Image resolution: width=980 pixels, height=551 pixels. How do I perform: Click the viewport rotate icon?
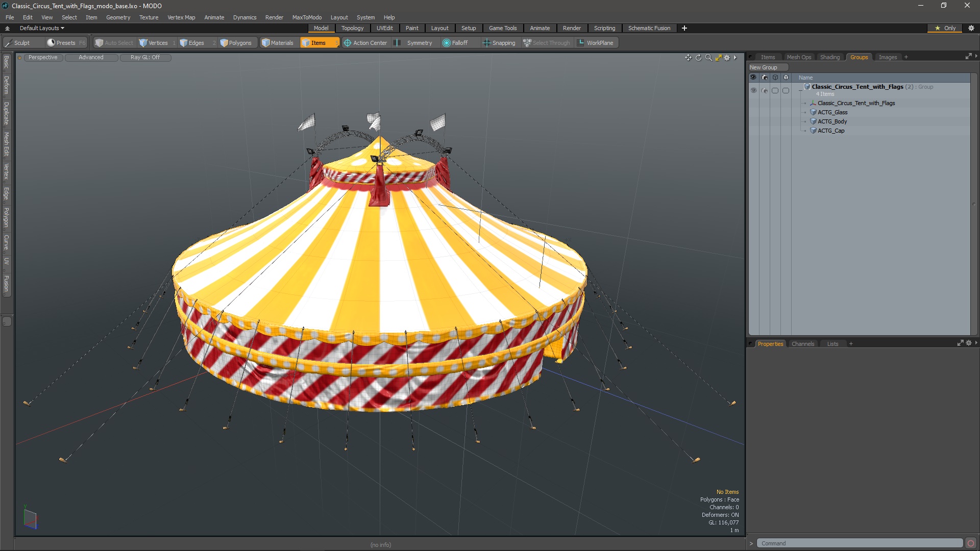698,58
